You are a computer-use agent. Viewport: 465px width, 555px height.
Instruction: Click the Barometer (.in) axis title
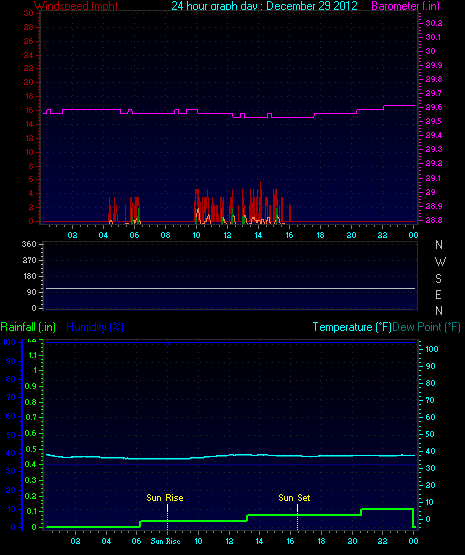point(406,6)
